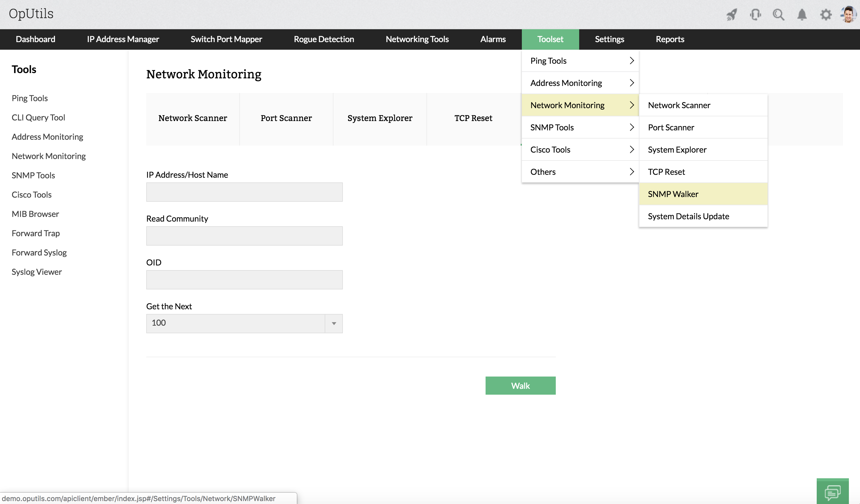Expand the Get the Next dropdown
This screenshot has height=504, width=860.
pyautogui.click(x=334, y=323)
